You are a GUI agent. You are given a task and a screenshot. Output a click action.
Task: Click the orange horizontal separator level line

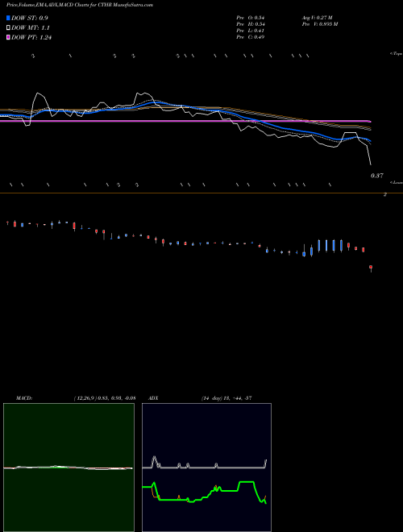(201, 193)
